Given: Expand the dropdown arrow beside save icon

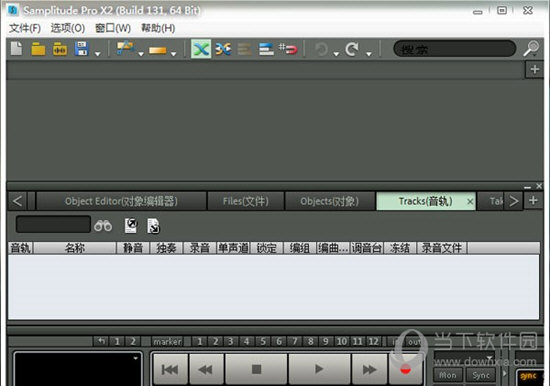Looking at the screenshot, I should click(x=98, y=54).
